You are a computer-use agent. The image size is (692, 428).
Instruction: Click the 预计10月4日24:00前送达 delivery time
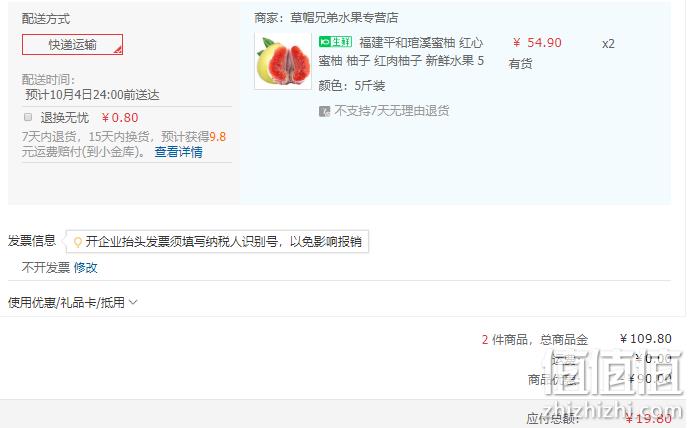[x=92, y=95]
